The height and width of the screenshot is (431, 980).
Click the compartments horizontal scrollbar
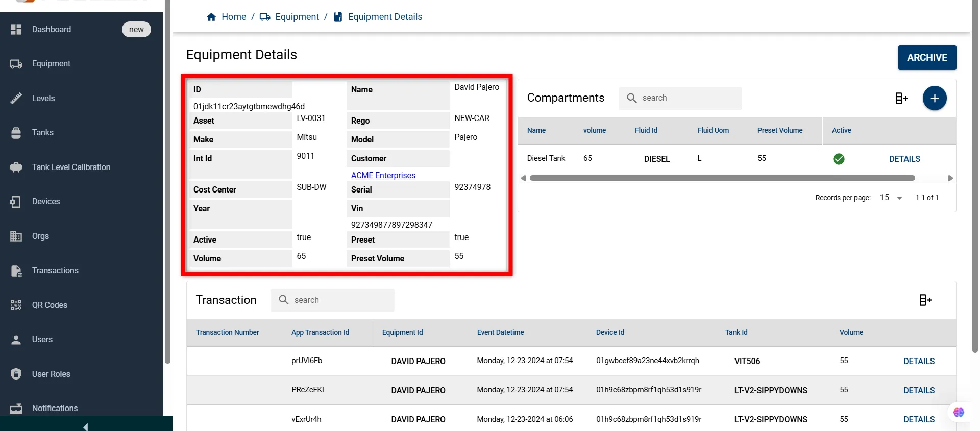pos(722,178)
